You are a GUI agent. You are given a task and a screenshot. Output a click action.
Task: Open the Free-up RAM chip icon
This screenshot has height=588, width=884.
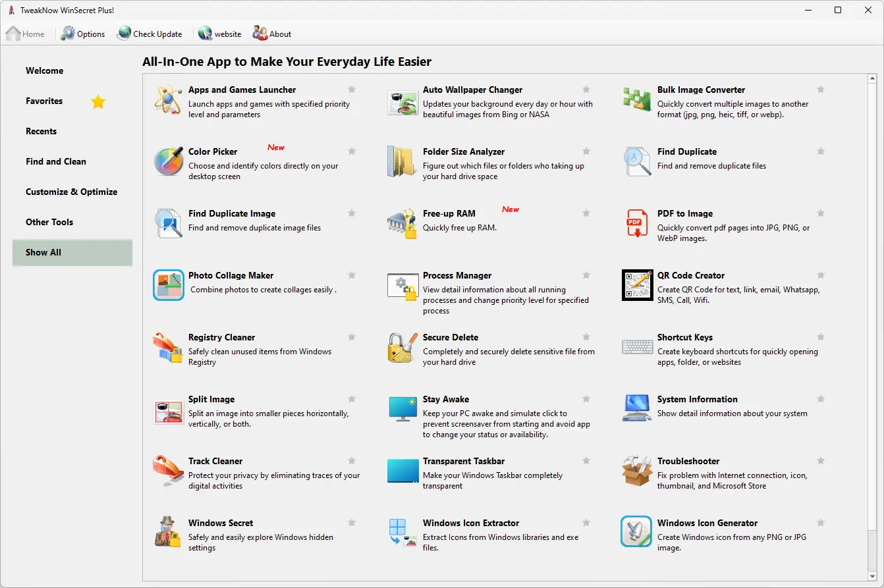pos(402,224)
